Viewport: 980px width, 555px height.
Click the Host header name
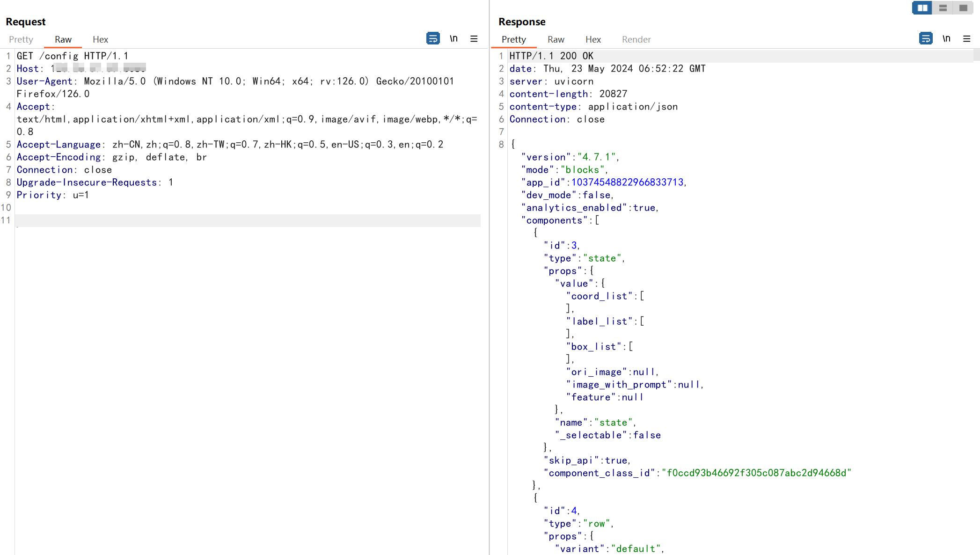pos(28,69)
